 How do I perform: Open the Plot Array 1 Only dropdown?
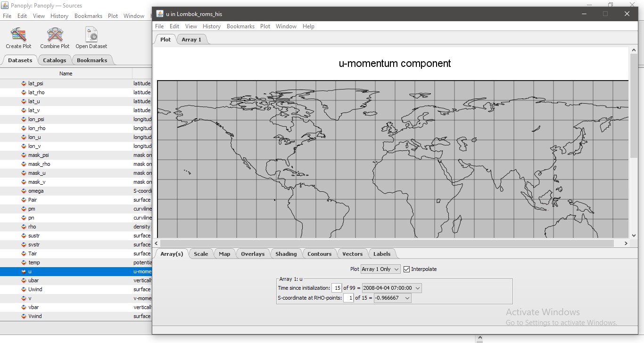[x=380, y=269]
